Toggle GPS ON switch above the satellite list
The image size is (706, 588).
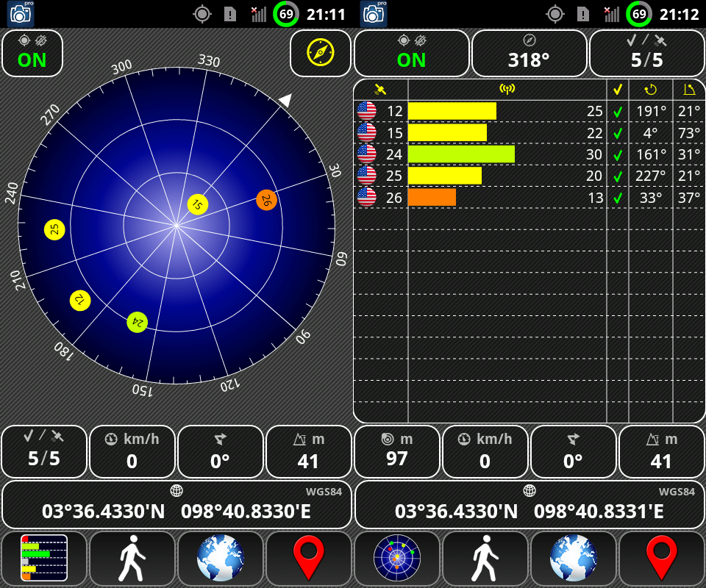(x=411, y=53)
